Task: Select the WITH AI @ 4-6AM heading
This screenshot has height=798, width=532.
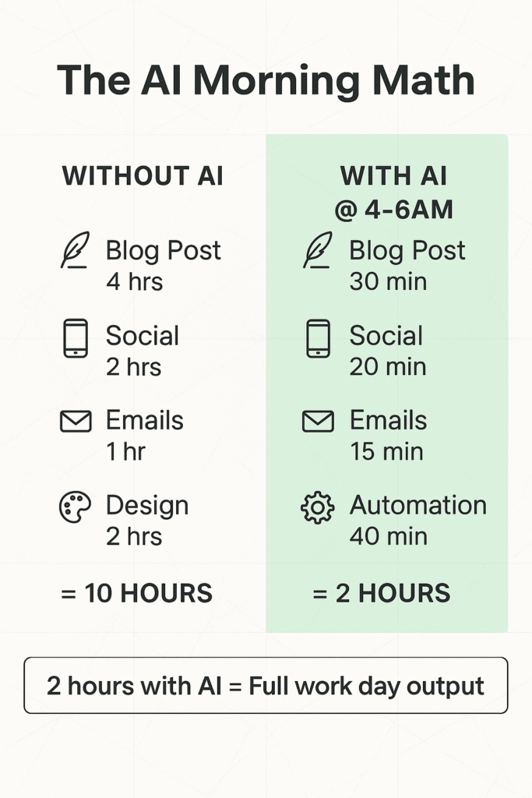Action: [x=393, y=192]
